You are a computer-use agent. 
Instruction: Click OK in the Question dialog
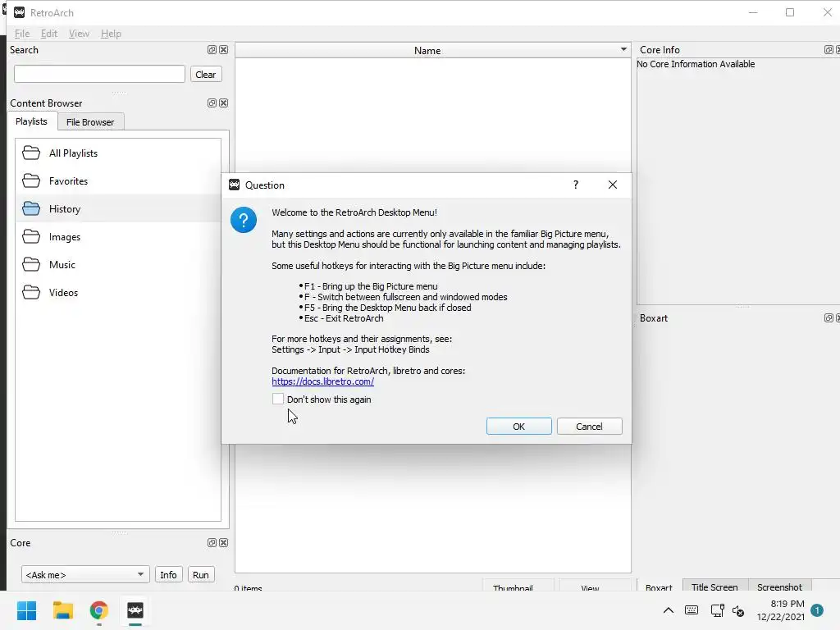(x=519, y=427)
